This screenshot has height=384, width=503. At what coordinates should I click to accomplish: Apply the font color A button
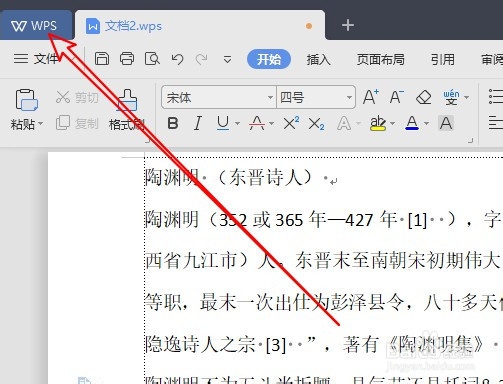tap(412, 123)
